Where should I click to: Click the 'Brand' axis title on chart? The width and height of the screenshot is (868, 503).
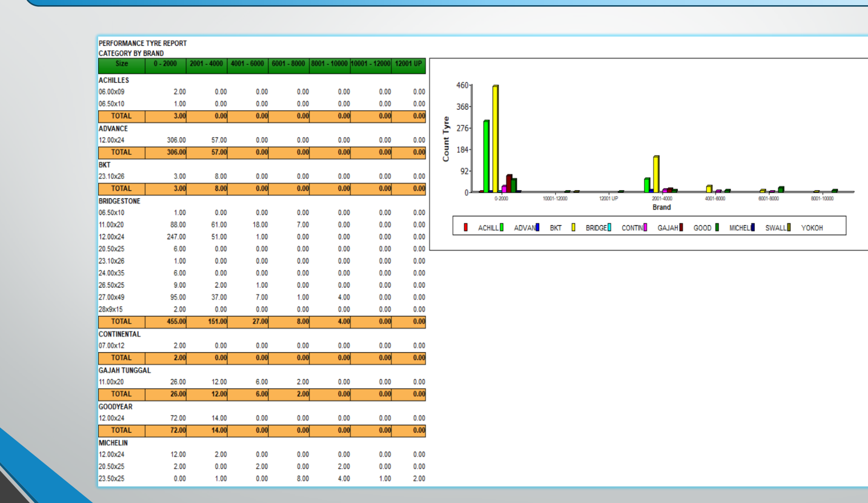point(662,207)
